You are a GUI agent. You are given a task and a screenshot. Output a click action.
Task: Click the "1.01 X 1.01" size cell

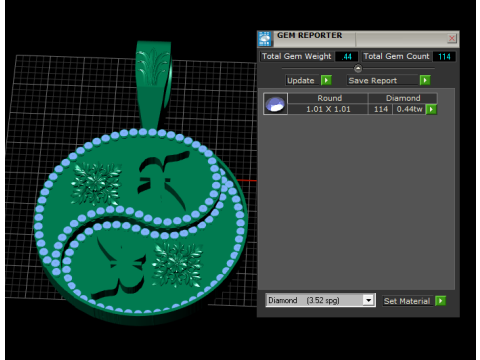(x=328, y=109)
